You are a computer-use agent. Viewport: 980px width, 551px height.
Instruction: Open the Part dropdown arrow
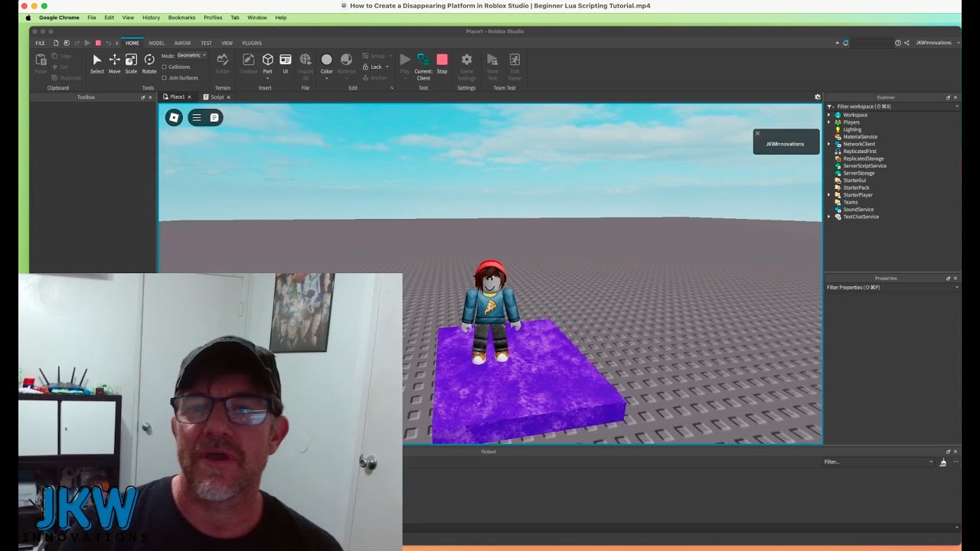(268, 78)
